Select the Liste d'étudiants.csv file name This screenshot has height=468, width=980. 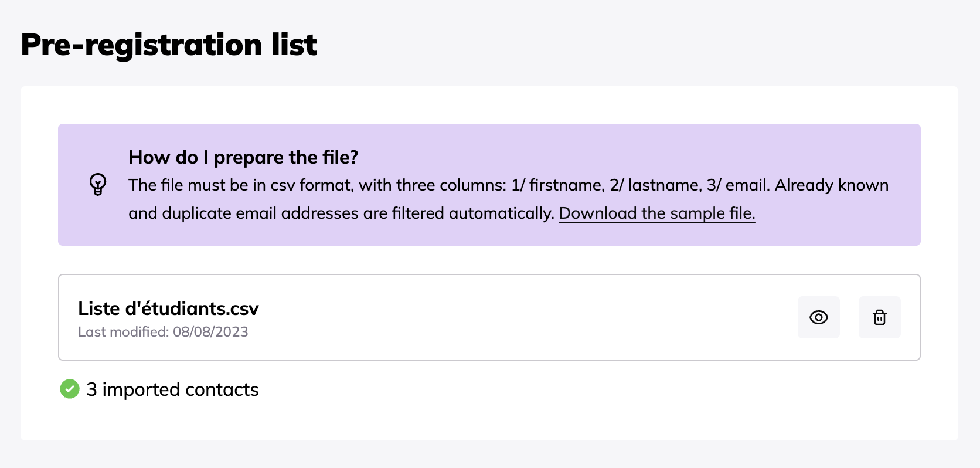168,308
